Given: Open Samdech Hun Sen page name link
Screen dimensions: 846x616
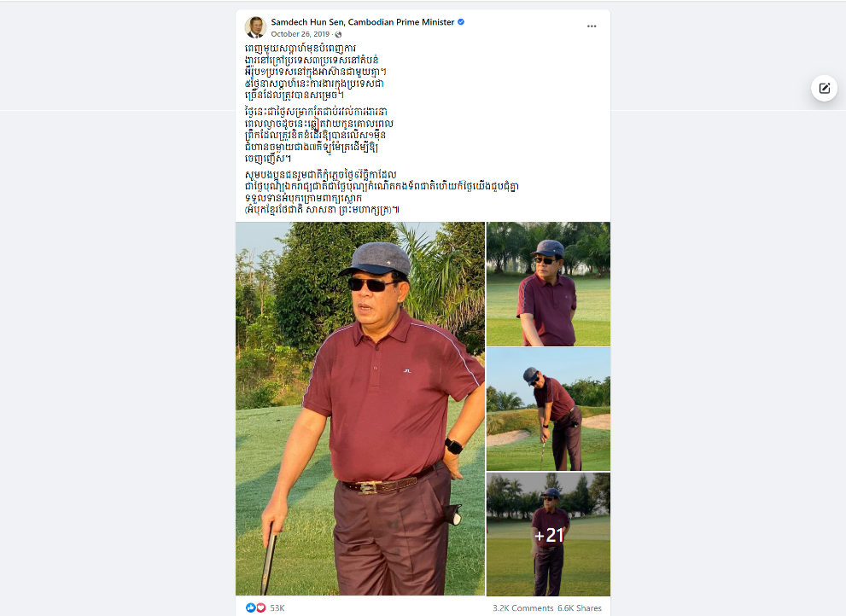Looking at the screenshot, I should tap(363, 22).
